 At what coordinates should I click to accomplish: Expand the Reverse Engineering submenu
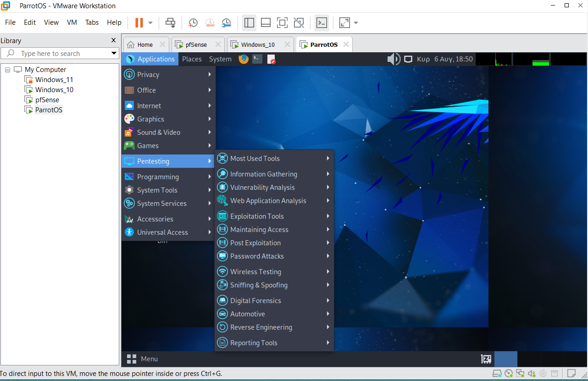[274, 327]
